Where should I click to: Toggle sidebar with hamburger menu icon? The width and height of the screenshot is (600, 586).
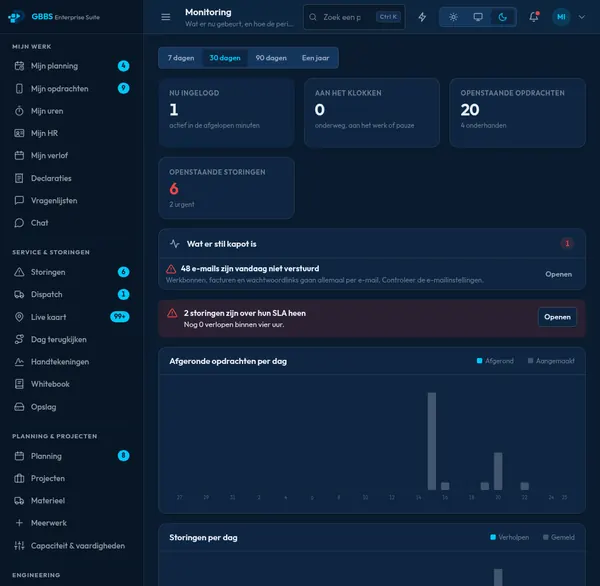click(x=166, y=17)
